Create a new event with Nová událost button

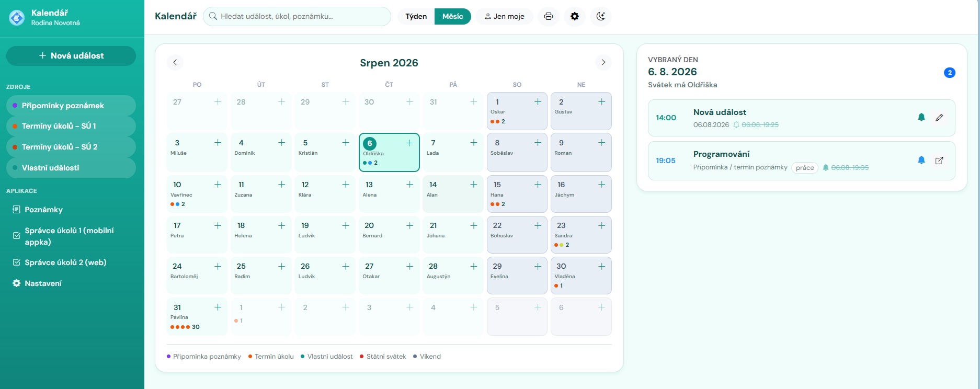71,56
